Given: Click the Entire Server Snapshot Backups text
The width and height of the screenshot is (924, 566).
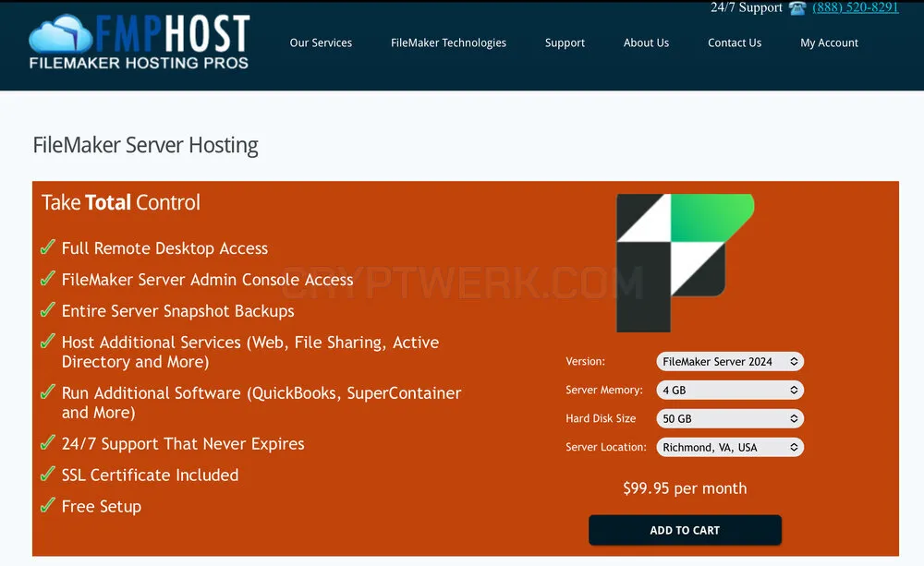Looking at the screenshot, I should [178, 311].
